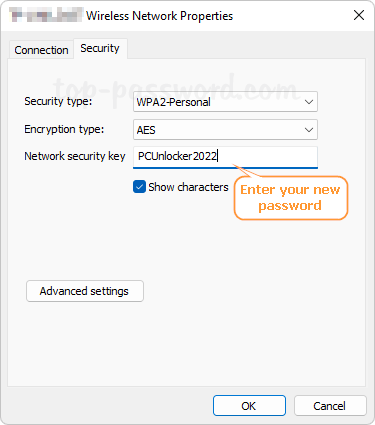
Task: Click the blurred network name in title bar
Action: pyautogui.click(x=46, y=15)
